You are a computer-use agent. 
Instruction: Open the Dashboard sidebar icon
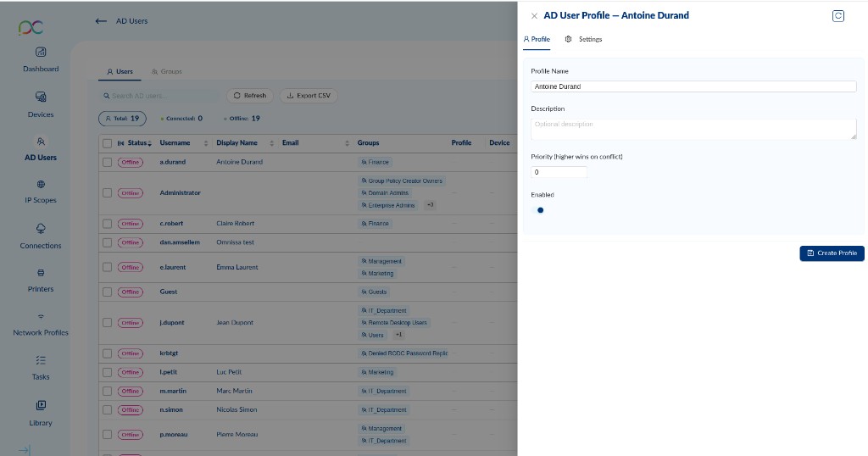pos(41,52)
